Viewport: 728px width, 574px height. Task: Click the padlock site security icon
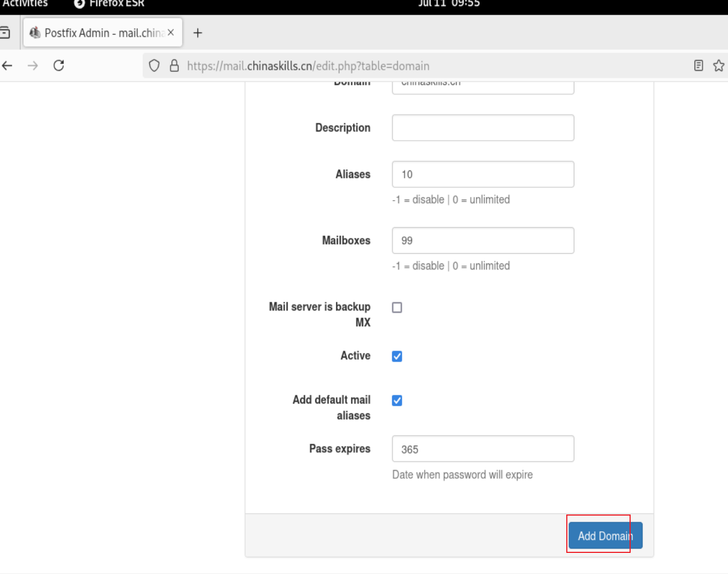click(174, 66)
